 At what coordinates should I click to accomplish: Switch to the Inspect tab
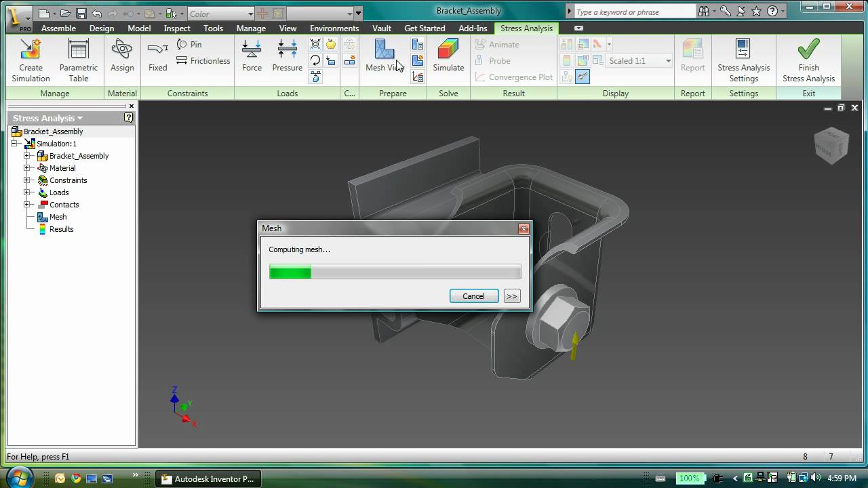coord(177,28)
